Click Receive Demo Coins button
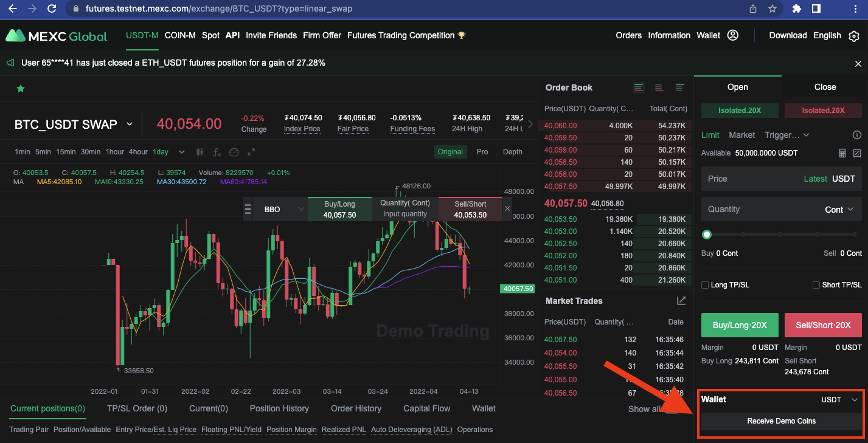 [x=781, y=421]
